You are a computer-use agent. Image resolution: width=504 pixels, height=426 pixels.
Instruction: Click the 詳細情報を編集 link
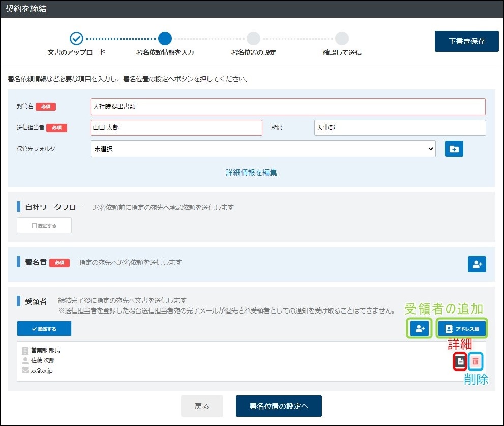pyautogui.click(x=251, y=173)
